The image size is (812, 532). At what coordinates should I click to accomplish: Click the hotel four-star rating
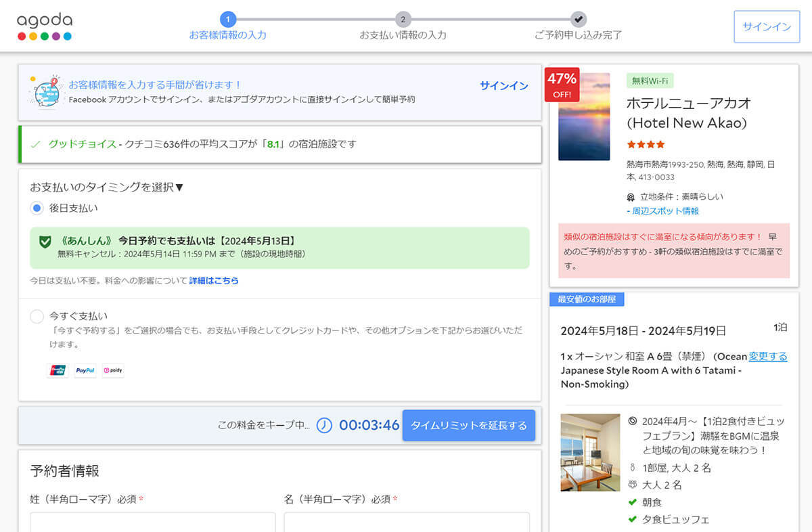[x=646, y=144]
